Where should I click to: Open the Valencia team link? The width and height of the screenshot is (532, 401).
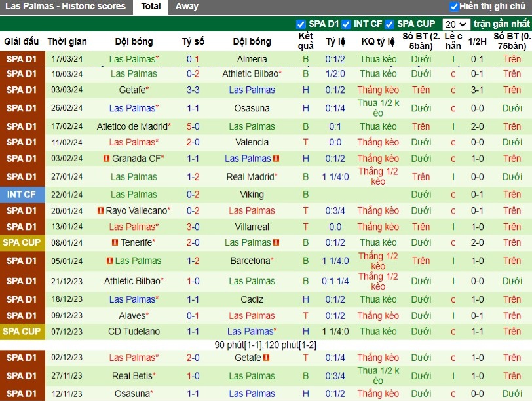coord(252,142)
